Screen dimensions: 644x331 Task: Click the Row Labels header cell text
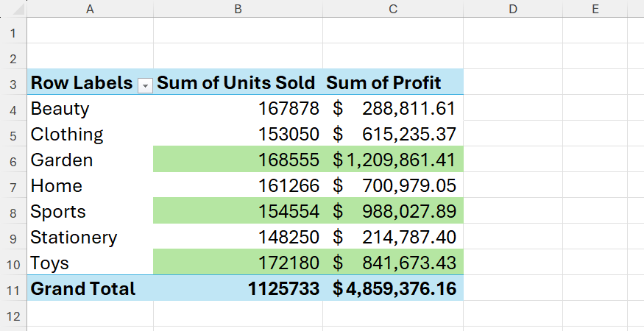[x=81, y=82]
